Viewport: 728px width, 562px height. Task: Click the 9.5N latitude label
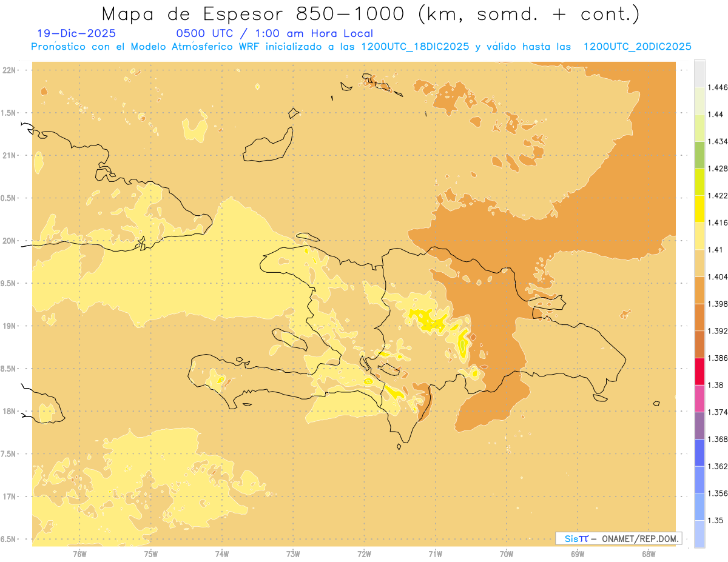[8, 284]
